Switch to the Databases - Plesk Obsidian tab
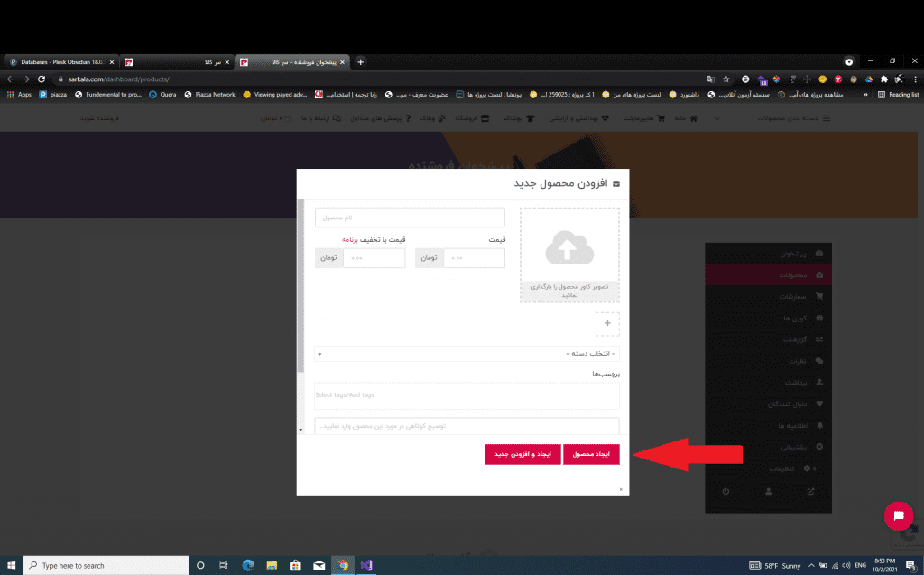Image resolution: width=924 pixels, height=575 pixels. [59, 62]
